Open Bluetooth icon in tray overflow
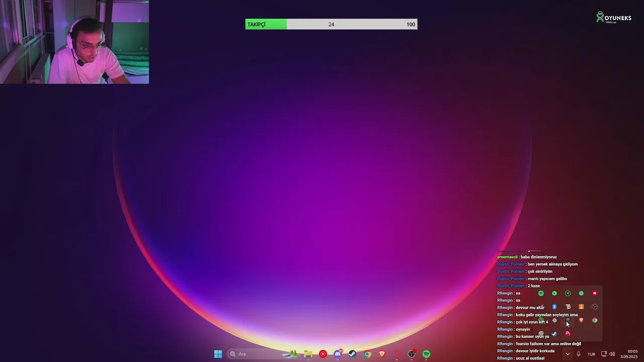644x362 pixels. pos(554,307)
